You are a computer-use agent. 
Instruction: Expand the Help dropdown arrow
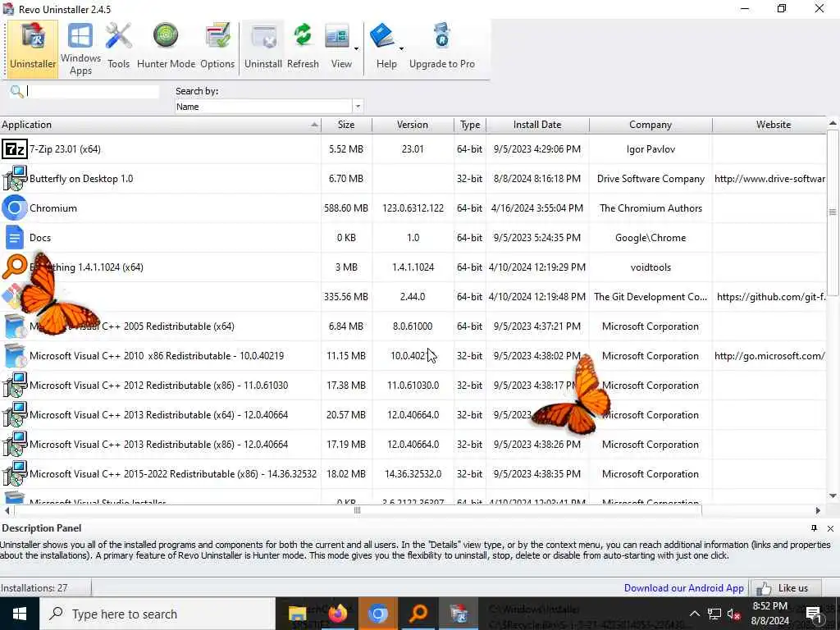(400, 48)
